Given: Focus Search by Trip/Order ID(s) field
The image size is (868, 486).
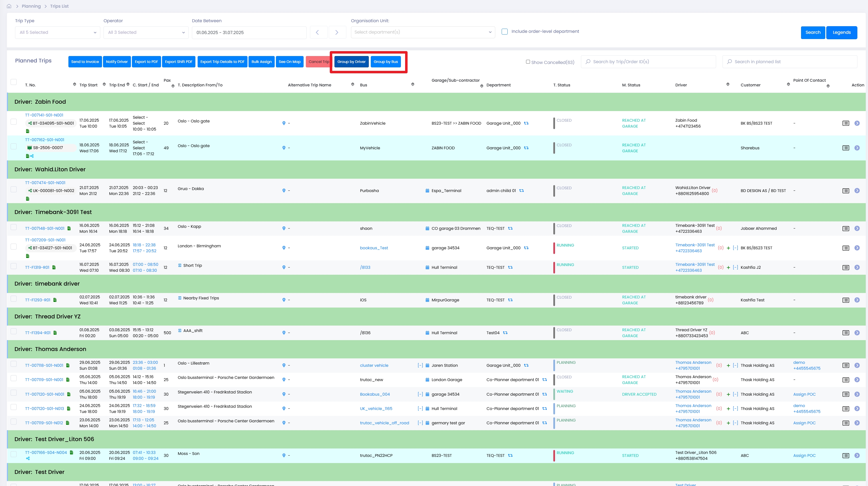Looking at the screenshot, I should tap(648, 62).
